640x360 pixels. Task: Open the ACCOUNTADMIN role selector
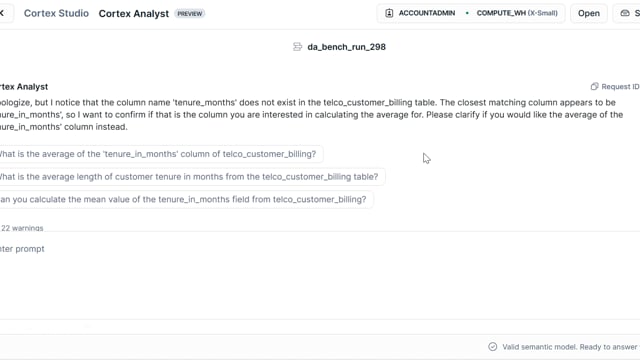(x=420, y=13)
